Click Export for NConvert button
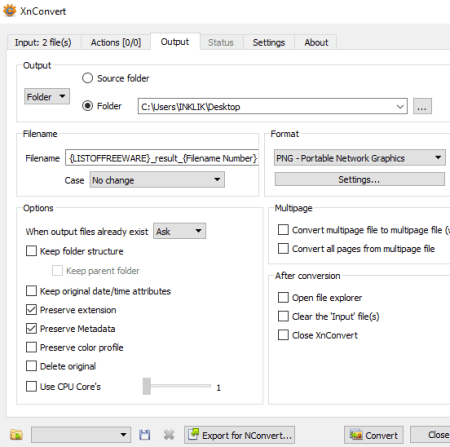The height and width of the screenshot is (447, 450). coord(239,435)
